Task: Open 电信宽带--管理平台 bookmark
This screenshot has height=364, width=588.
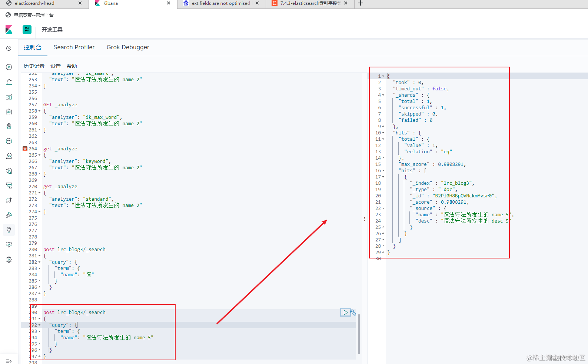Action: (34, 15)
